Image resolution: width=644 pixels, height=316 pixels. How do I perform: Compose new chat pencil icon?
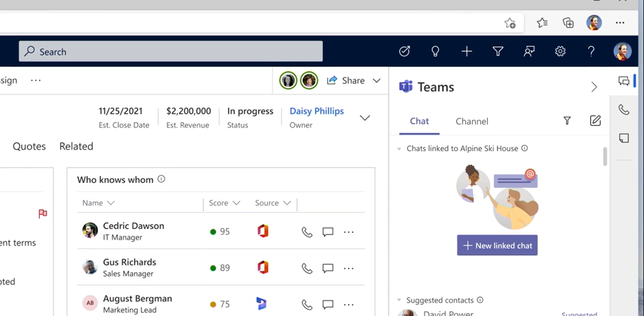(x=595, y=120)
